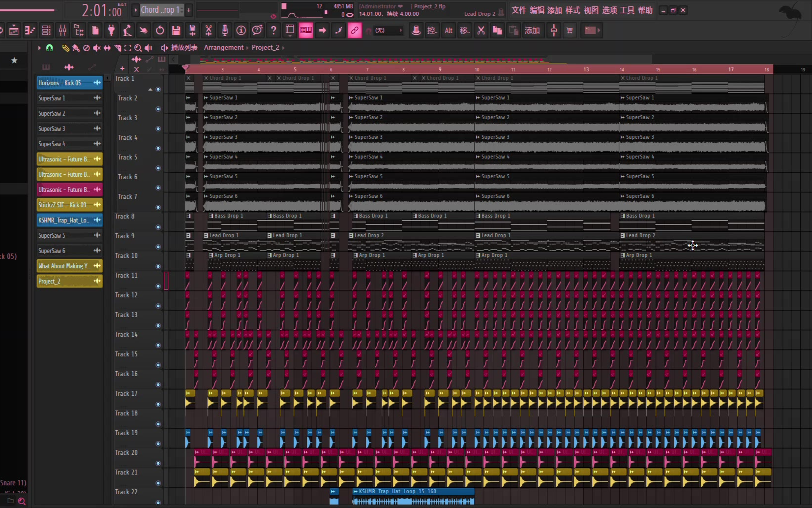Mute Track 8 using its dot toggle

[158, 227]
